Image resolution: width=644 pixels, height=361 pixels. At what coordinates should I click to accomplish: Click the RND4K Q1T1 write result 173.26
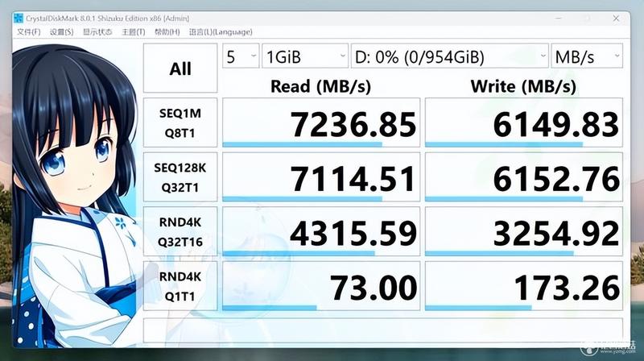pos(524,286)
